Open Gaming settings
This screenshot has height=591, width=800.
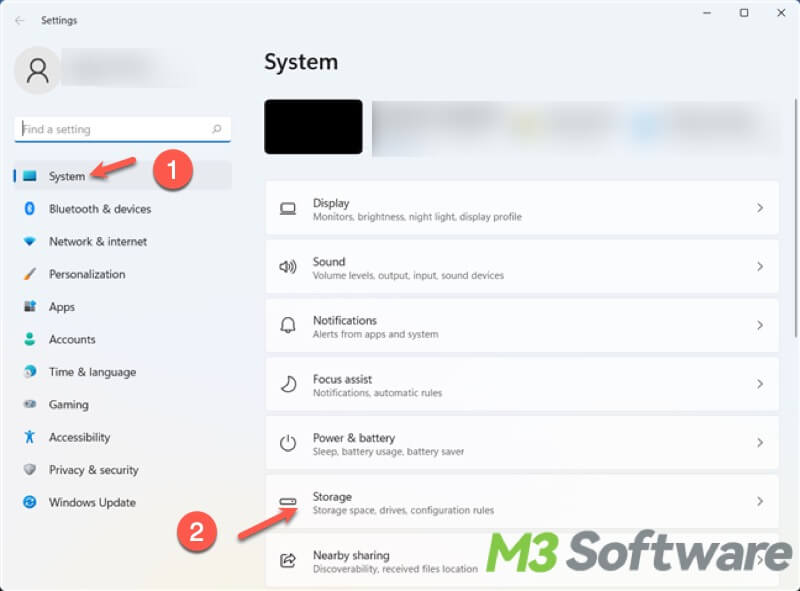[122, 405]
